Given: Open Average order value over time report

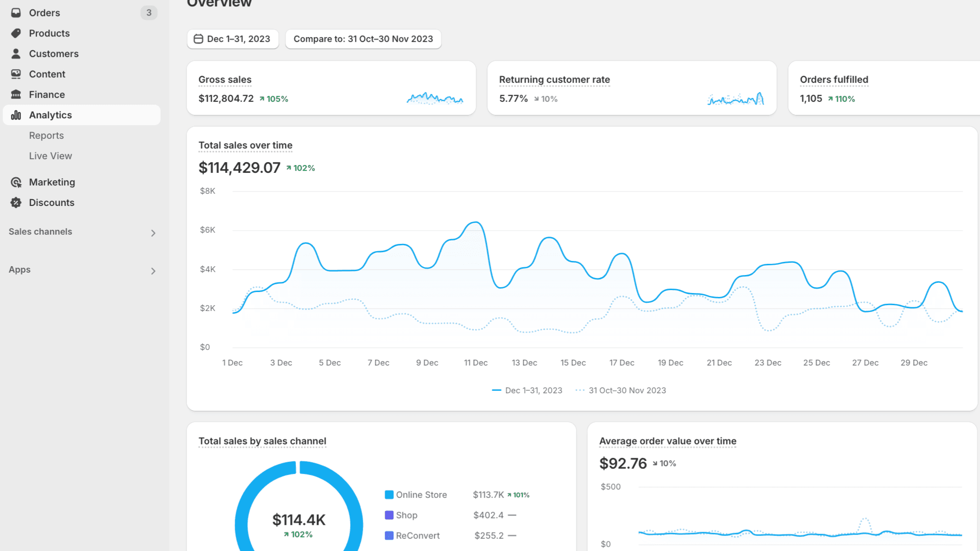Looking at the screenshot, I should point(668,441).
